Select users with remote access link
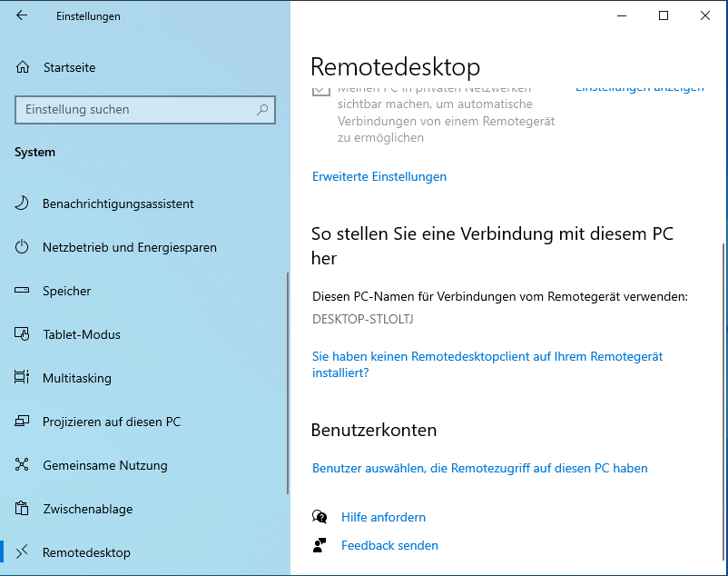 pyautogui.click(x=479, y=469)
